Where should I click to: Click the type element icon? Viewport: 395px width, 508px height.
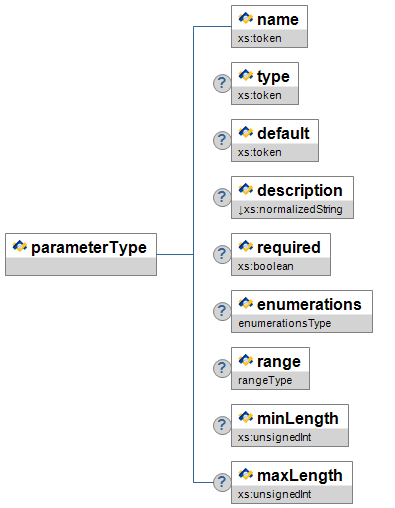pos(246,75)
